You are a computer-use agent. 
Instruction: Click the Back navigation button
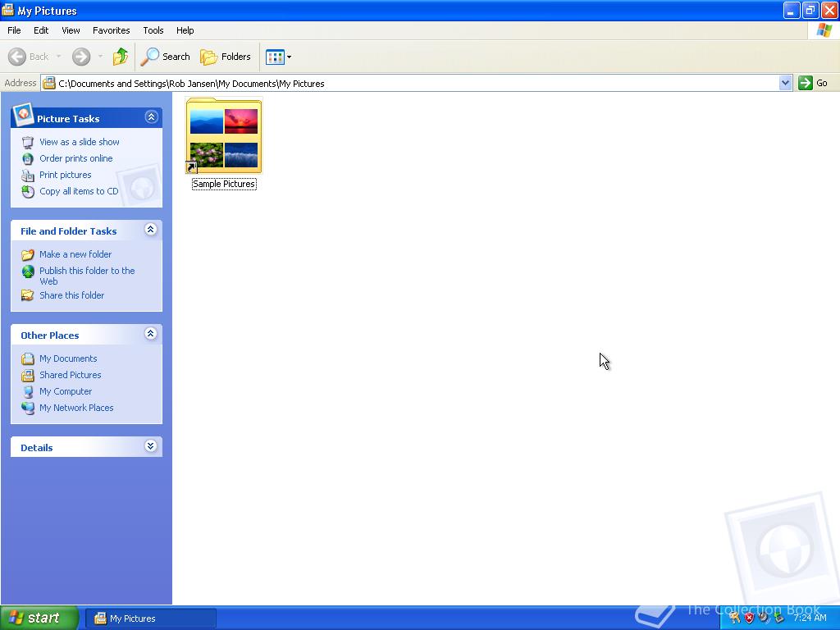point(29,57)
